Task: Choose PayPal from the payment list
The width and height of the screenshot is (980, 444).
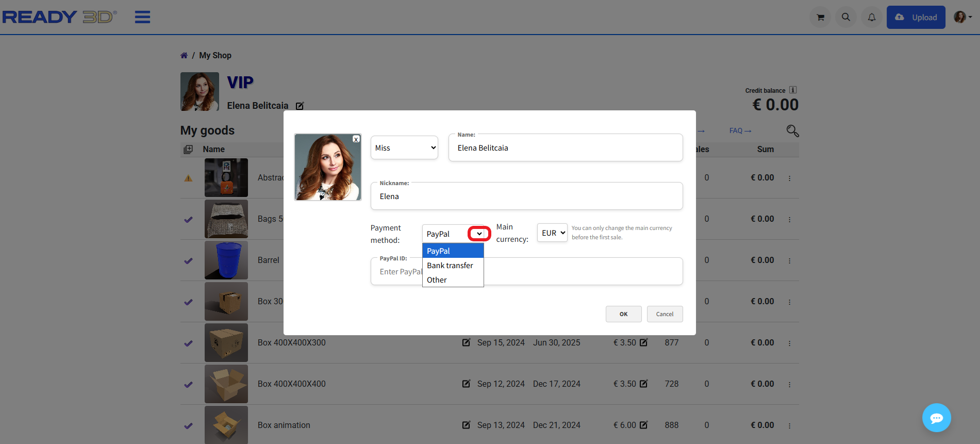Action: point(453,251)
